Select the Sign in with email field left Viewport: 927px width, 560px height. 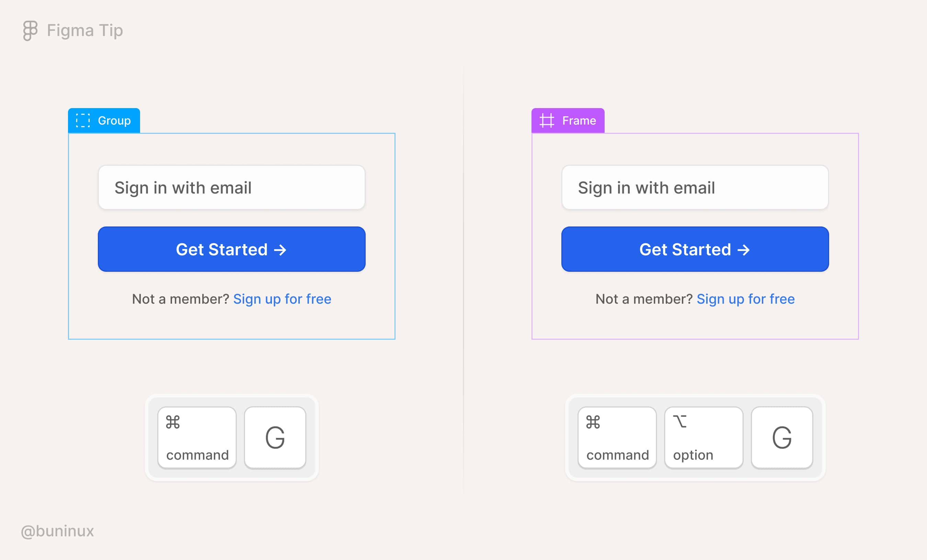click(x=231, y=187)
